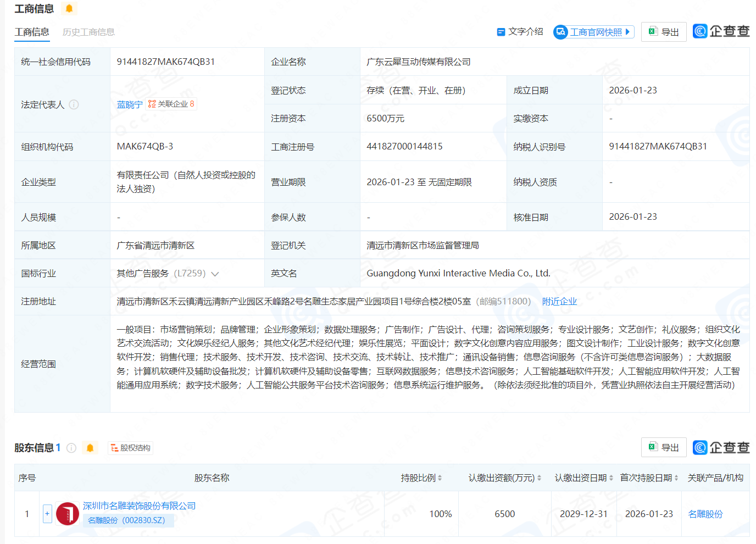Click the bell icon beside 工商信息 heading
Viewport: 756px width, 544px height.
[x=69, y=9]
